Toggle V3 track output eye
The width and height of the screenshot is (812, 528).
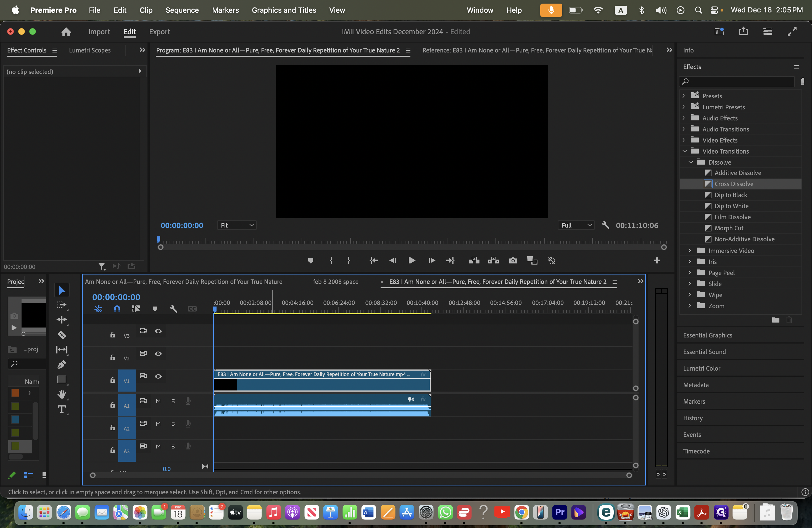(158, 331)
